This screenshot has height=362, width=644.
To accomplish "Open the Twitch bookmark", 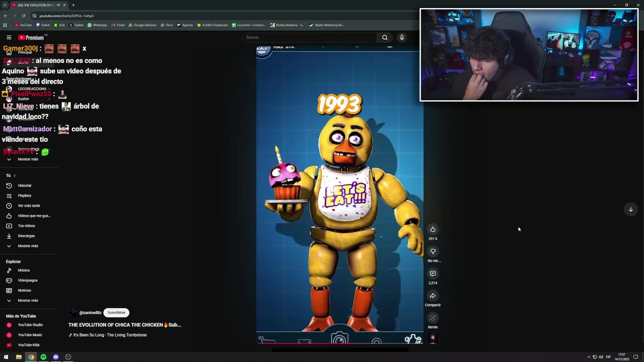I will (43, 25).
